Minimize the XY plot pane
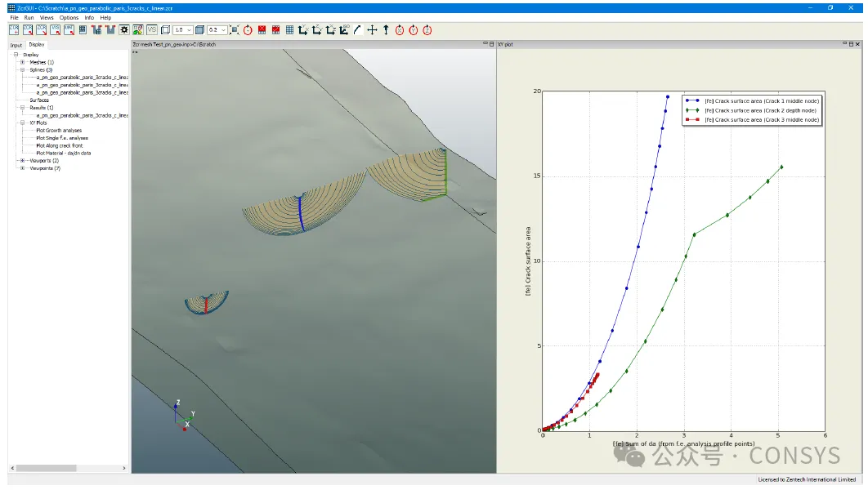The height and width of the screenshot is (490, 868). 845,43
